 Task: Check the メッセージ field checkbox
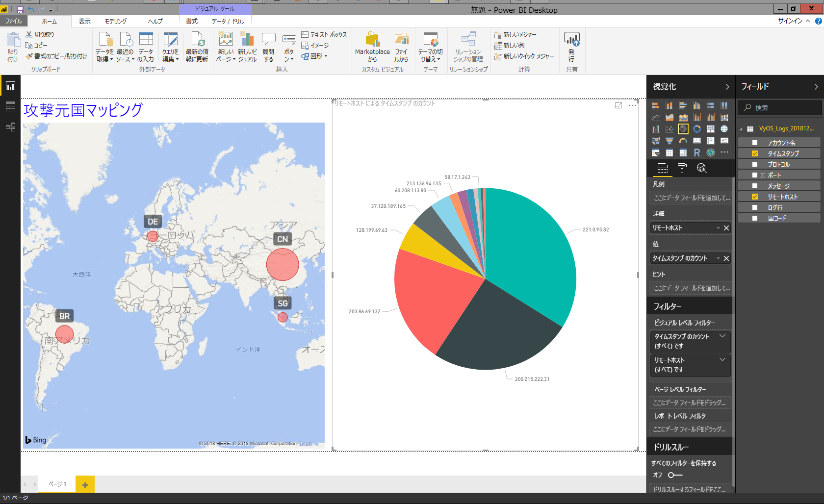click(x=755, y=186)
